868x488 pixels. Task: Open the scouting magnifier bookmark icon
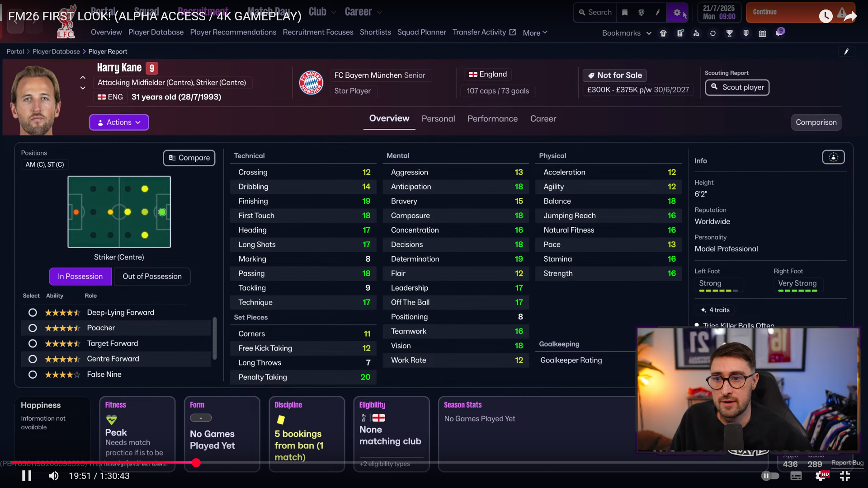696,33
